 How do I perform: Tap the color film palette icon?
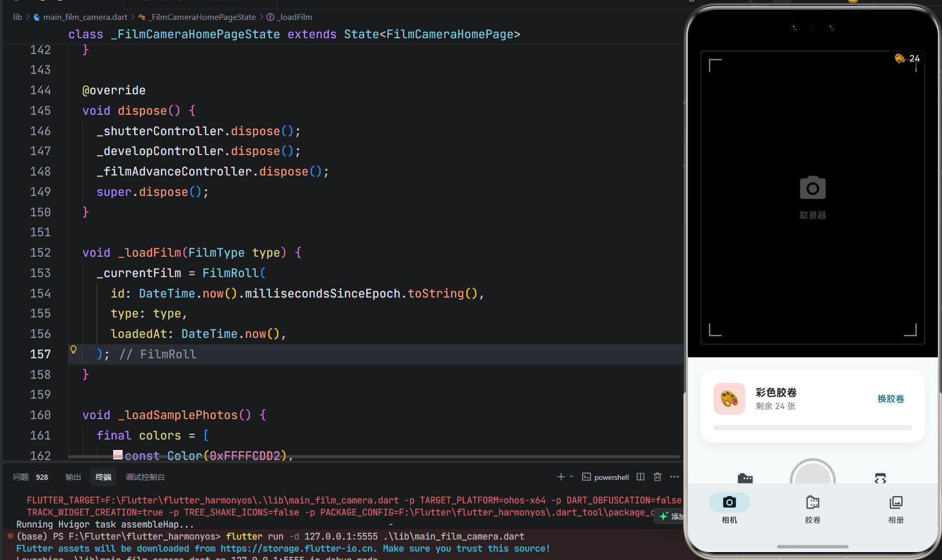coord(729,399)
